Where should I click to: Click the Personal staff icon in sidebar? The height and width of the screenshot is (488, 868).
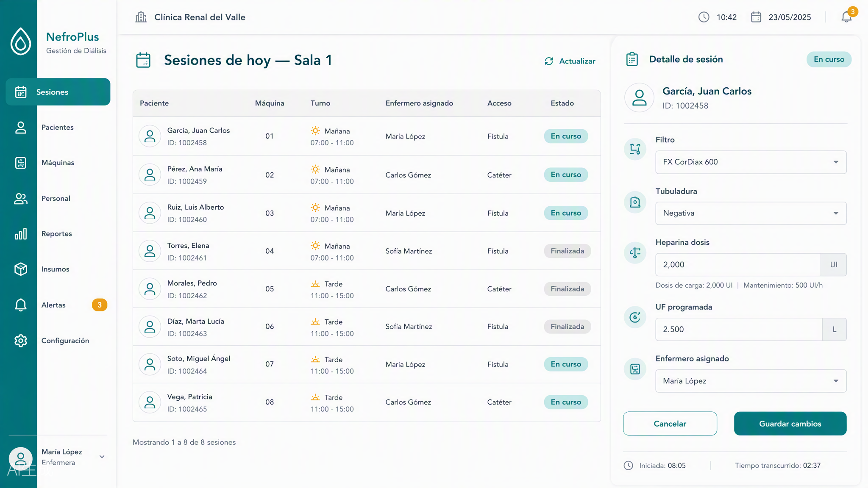coord(21,199)
